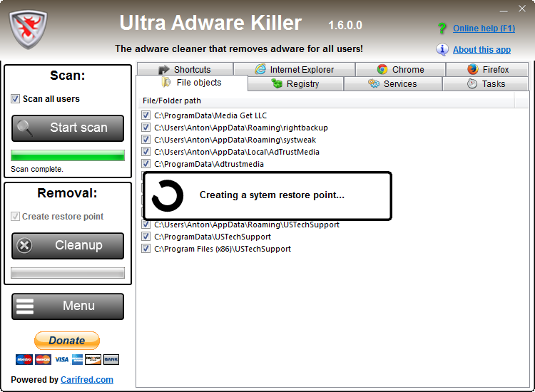The height and width of the screenshot is (392, 535).
Task: Click the blue info icon beside About
Action: (x=442, y=49)
